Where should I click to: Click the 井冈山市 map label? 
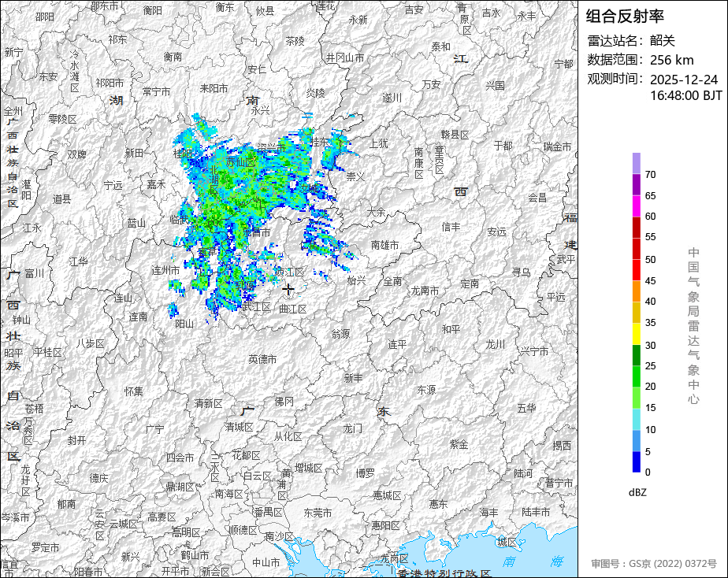pyautogui.click(x=345, y=58)
